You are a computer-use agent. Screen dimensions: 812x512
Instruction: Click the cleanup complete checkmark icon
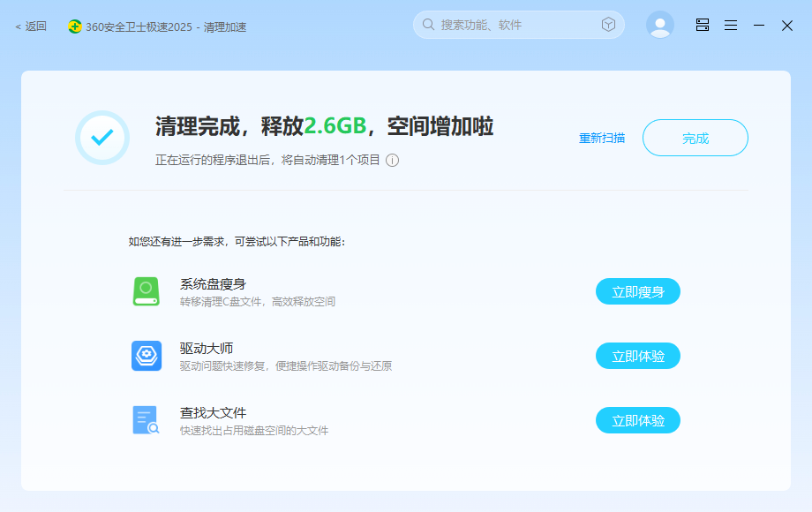(x=102, y=138)
